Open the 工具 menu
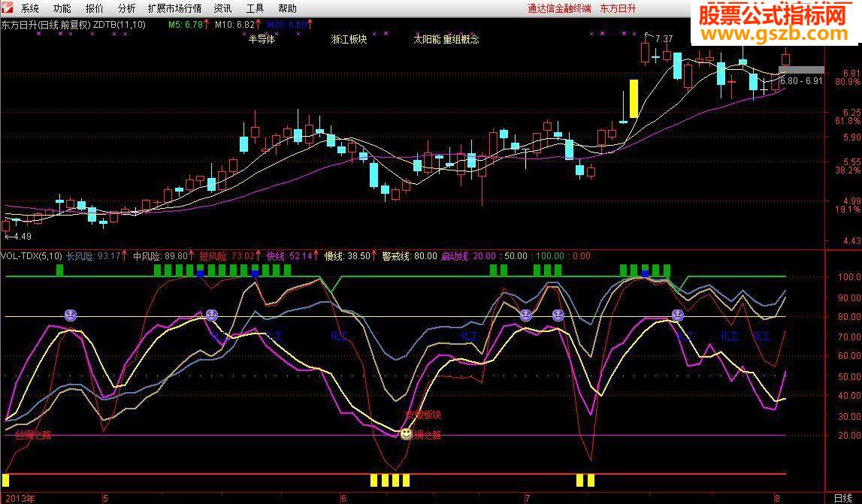The width and height of the screenshot is (862, 504). [255, 8]
